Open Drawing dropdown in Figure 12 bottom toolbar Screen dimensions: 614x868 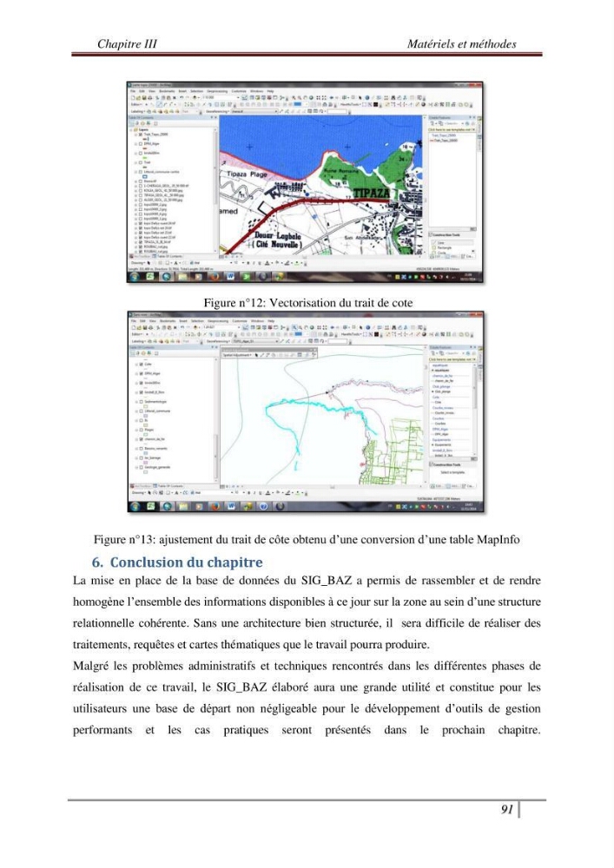pyautogui.click(x=136, y=262)
